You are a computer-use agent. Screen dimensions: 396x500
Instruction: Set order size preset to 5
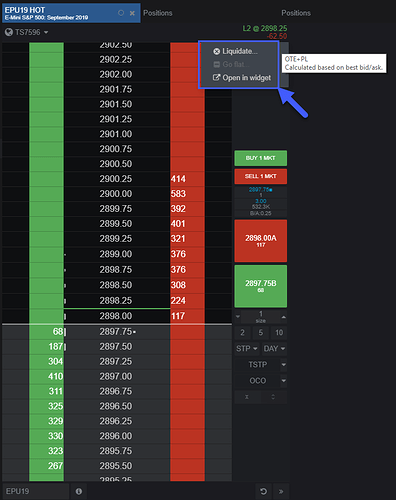(x=261, y=332)
